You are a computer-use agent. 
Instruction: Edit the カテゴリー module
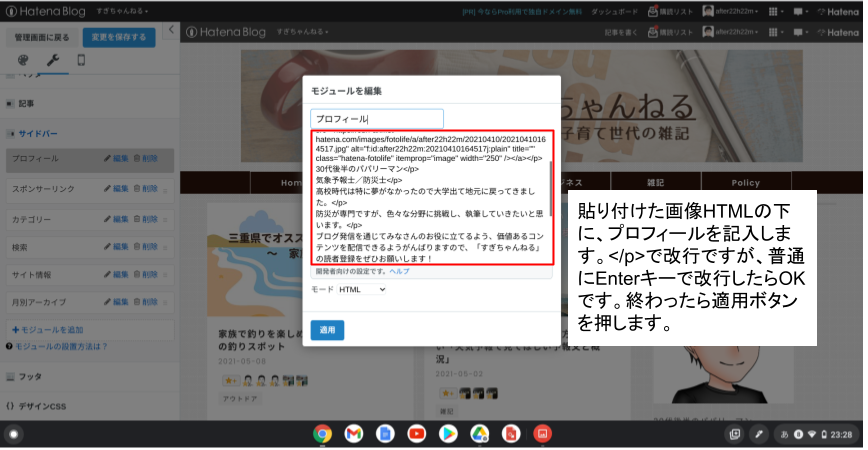116,219
